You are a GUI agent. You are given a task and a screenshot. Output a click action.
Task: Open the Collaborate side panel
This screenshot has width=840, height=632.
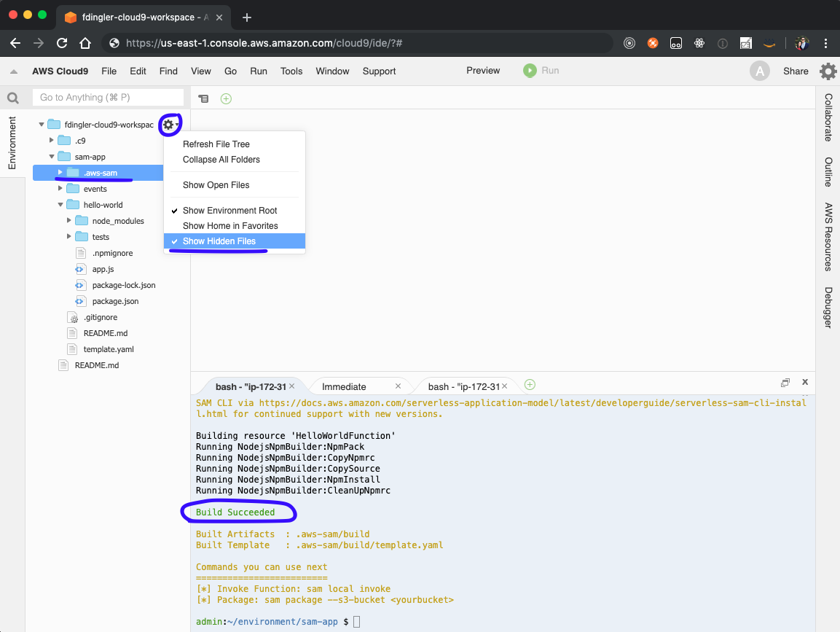pos(828,117)
